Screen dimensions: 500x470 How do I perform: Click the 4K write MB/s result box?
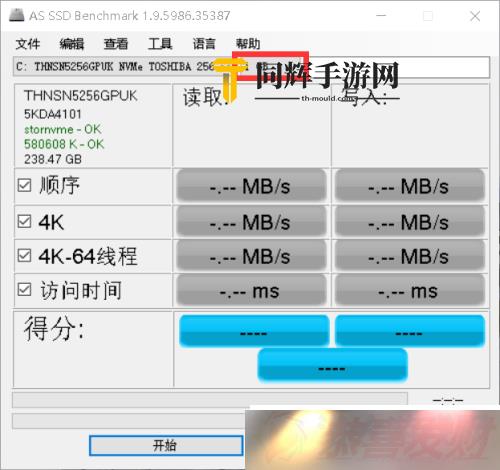[410, 222]
